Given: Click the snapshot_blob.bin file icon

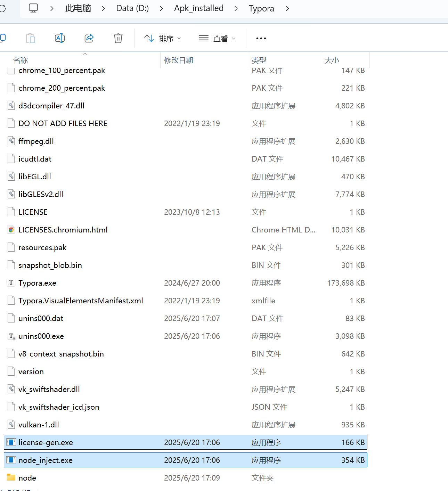Looking at the screenshot, I should coord(11,265).
